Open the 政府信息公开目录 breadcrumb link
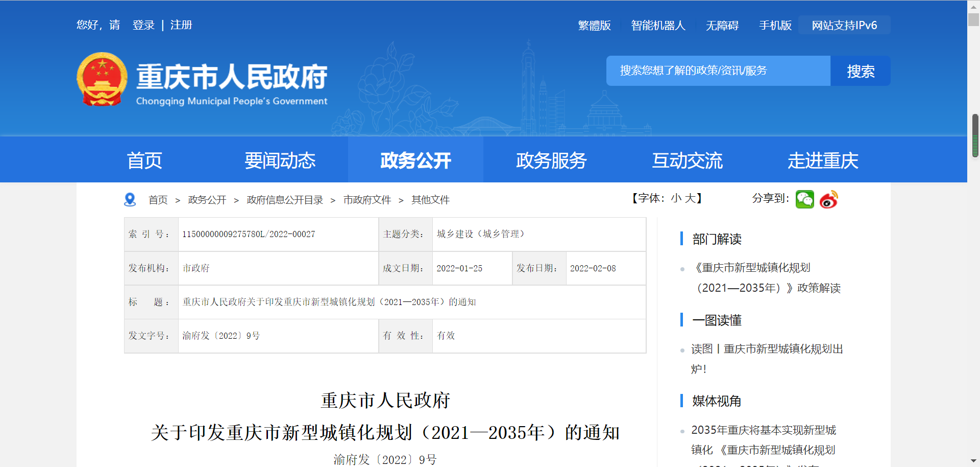Viewport: 980px width, 467px height. coord(285,200)
